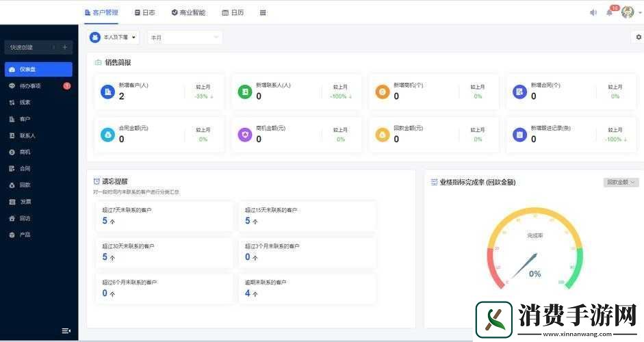Select 合同 in the sidebar
The width and height of the screenshot is (644, 342).
(25, 168)
